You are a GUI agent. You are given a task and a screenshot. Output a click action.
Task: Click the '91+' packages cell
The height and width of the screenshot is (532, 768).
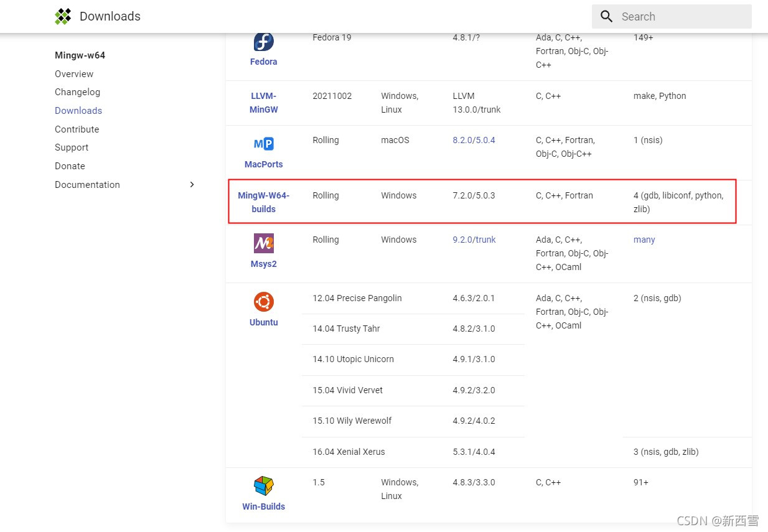[x=641, y=482]
